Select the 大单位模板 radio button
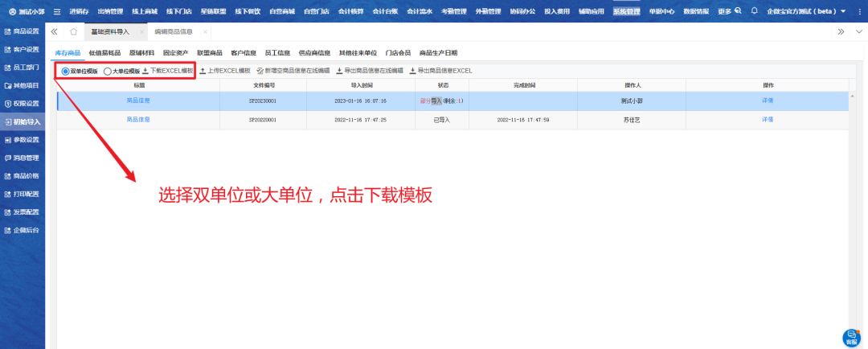 pyautogui.click(x=108, y=71)
